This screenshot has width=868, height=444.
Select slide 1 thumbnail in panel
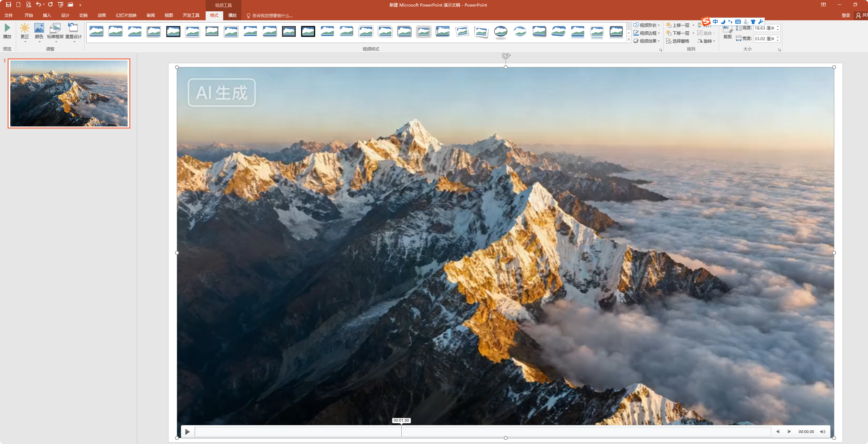[69, 93]
